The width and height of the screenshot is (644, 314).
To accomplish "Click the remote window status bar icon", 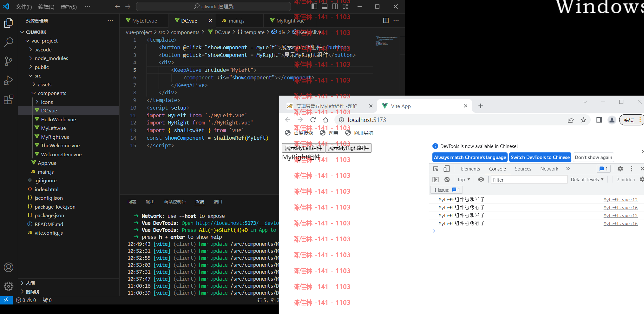I will tap(6, 300).
